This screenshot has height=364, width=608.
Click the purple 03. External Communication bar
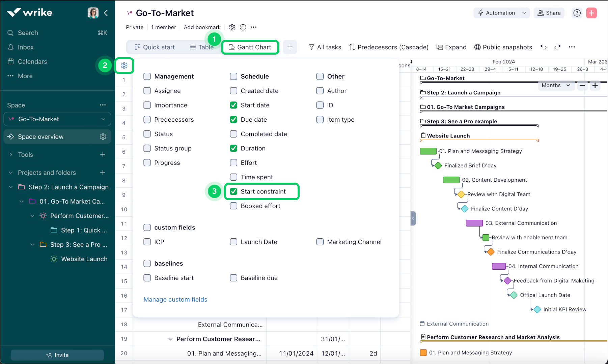pyautogui.click(x=474, y=223)
